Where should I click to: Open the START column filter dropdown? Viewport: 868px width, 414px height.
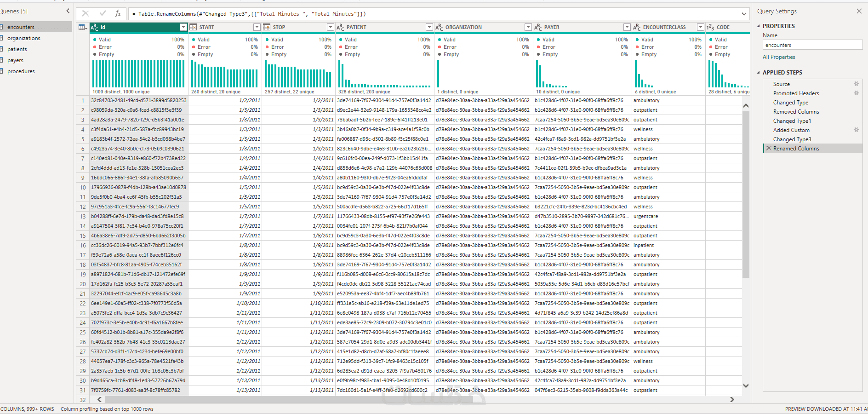[x=257, y=27]
